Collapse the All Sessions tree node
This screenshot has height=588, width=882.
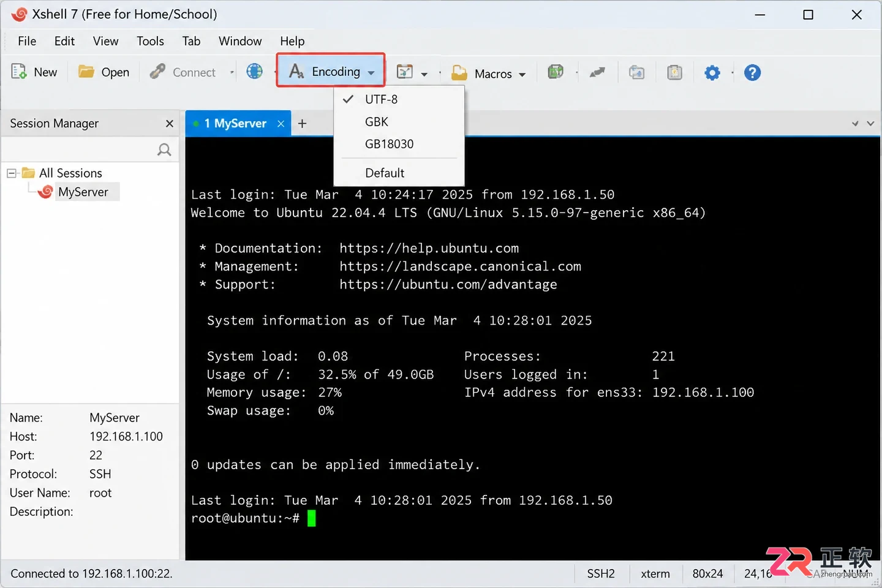pos(12,173)
